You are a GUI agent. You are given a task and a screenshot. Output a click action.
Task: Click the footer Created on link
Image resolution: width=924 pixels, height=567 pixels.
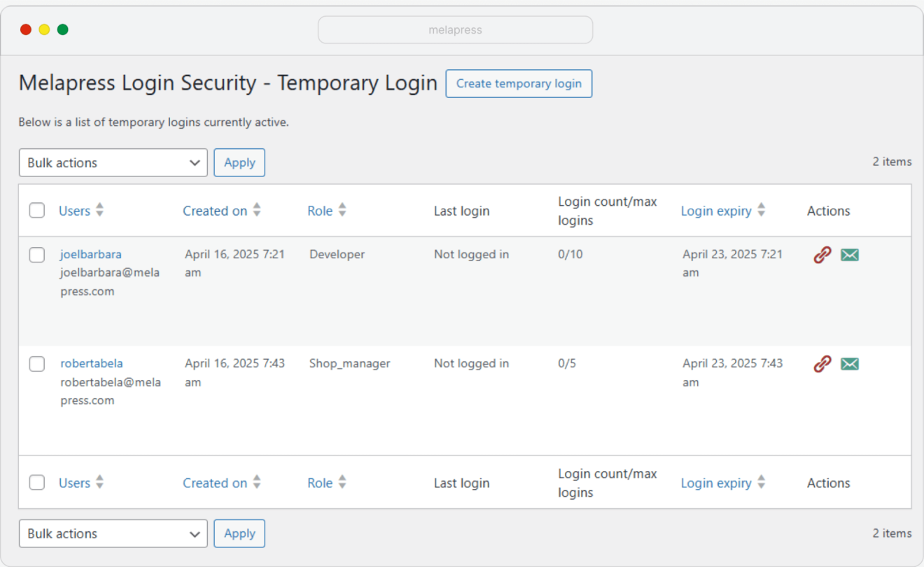coord(215,483)
